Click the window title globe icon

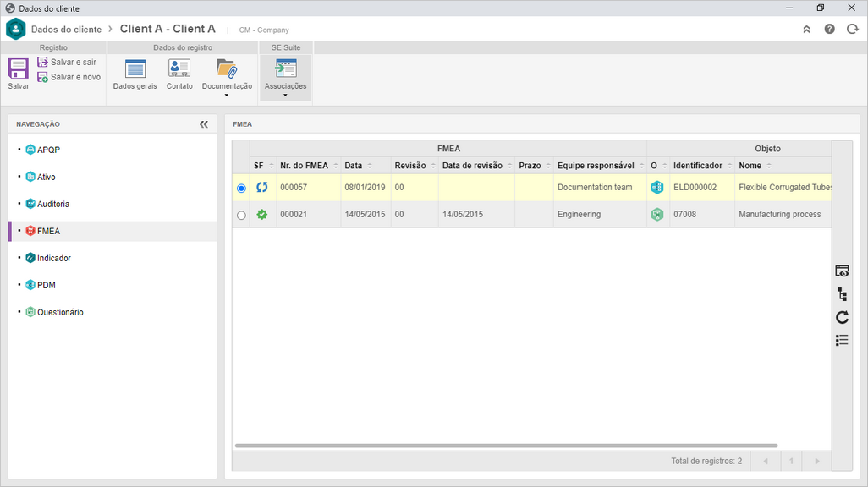10,8
